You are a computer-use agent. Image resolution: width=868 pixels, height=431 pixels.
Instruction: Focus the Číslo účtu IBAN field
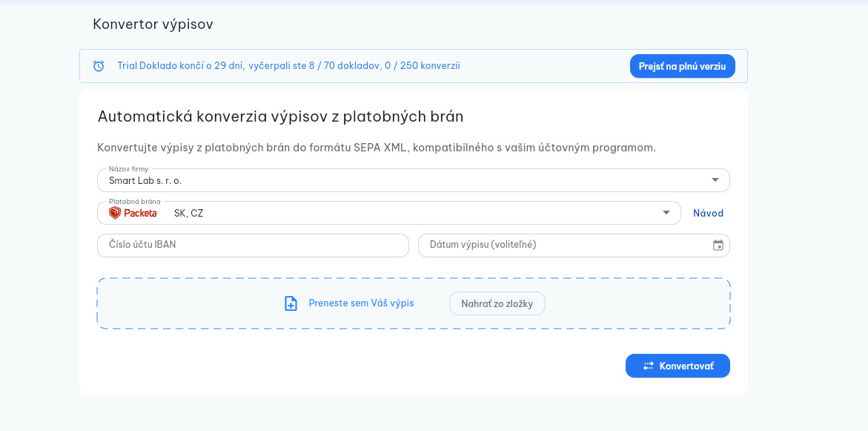pyautogui.click(x=253, y=246)
